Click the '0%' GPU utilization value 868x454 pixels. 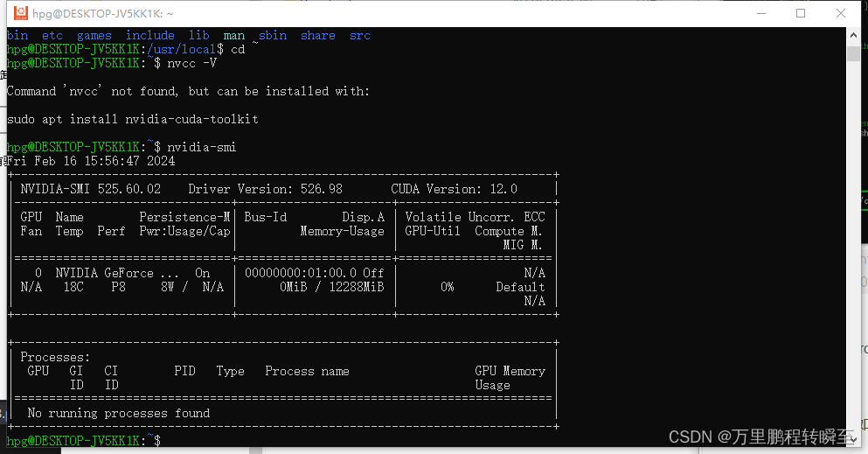pos(448,287)
